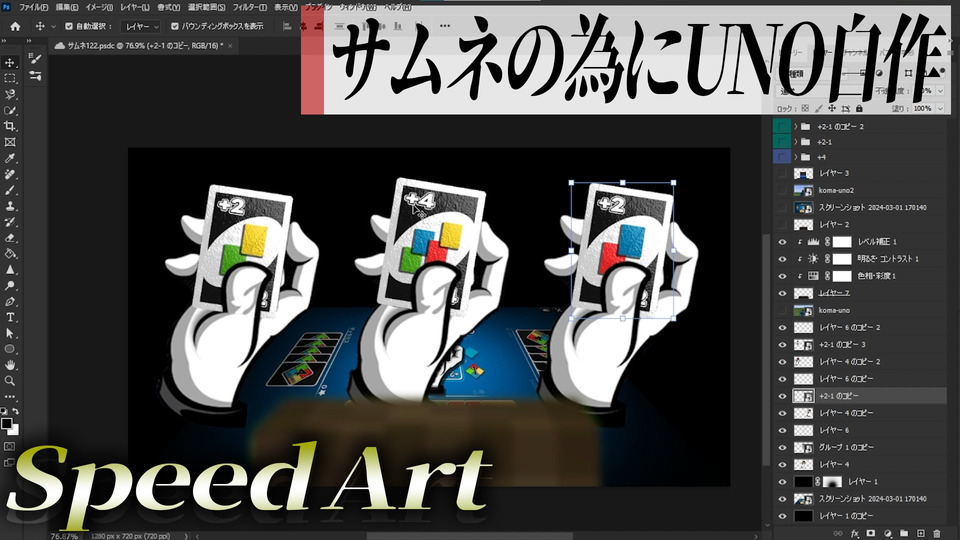Expand the +2-1 group folder

click(796, 142)
